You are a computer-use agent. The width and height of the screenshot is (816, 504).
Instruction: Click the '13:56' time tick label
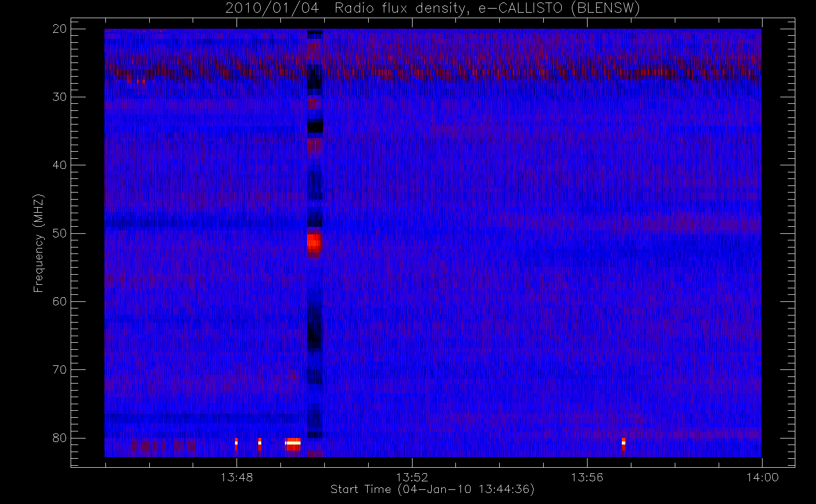tap(587, 477)
